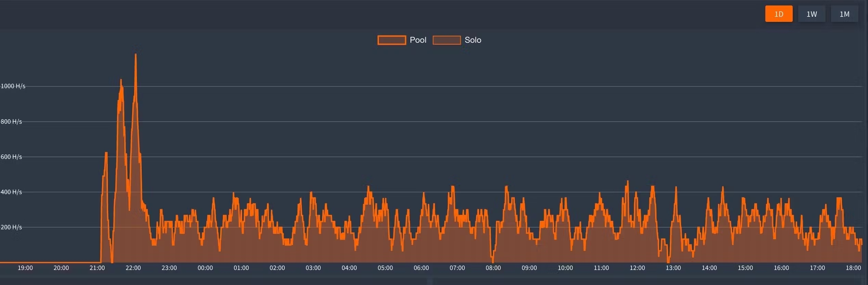Viewport: 868px width, 285px height.
Task: Click the 200 H/s axis label
Action: (x=11, y=227)
